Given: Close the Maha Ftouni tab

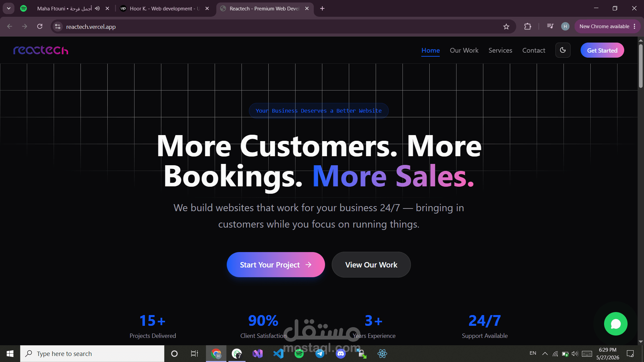Looking at the screenshot, I should pyautogui.click(x=107, y=8).
